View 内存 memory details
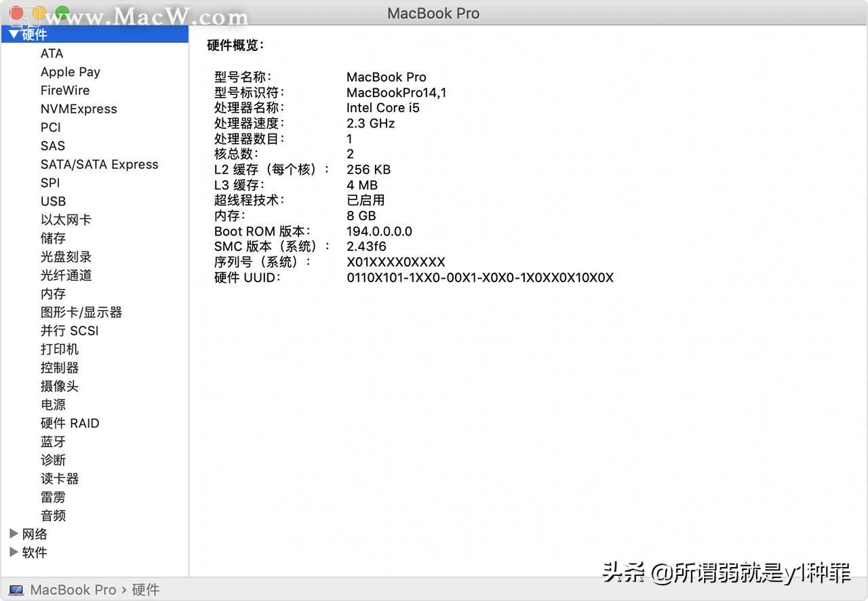The width and height of the screenshot is (868, 601). 53,294
